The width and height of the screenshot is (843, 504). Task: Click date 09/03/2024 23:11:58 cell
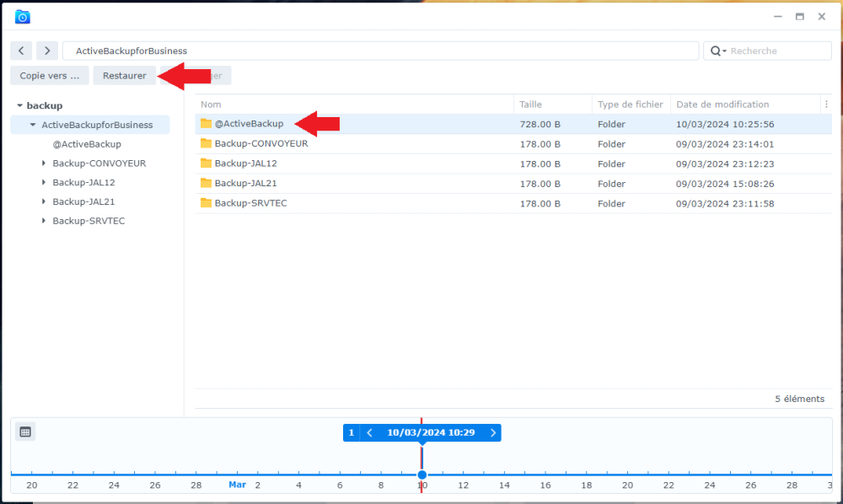click(725, 204)
